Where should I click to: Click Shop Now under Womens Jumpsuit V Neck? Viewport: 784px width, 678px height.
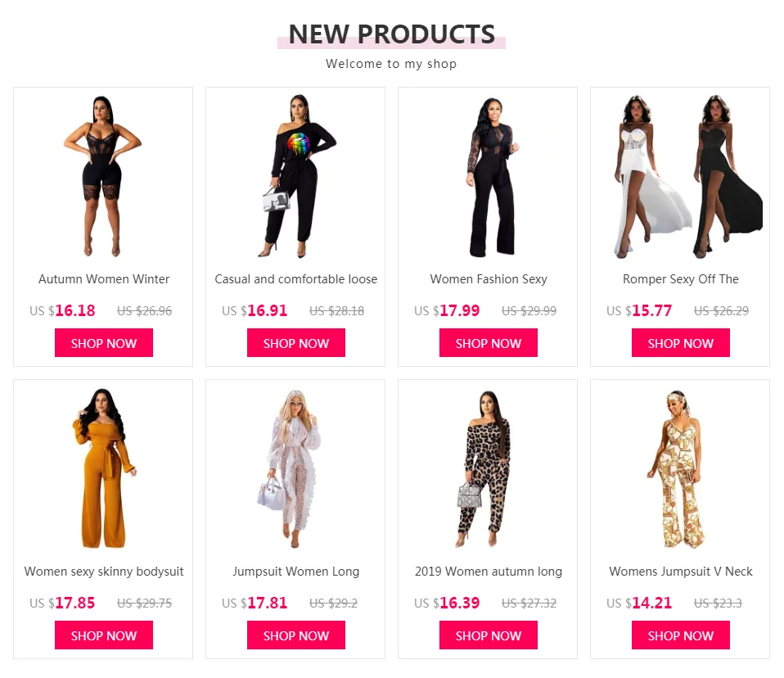click(681, 635)
